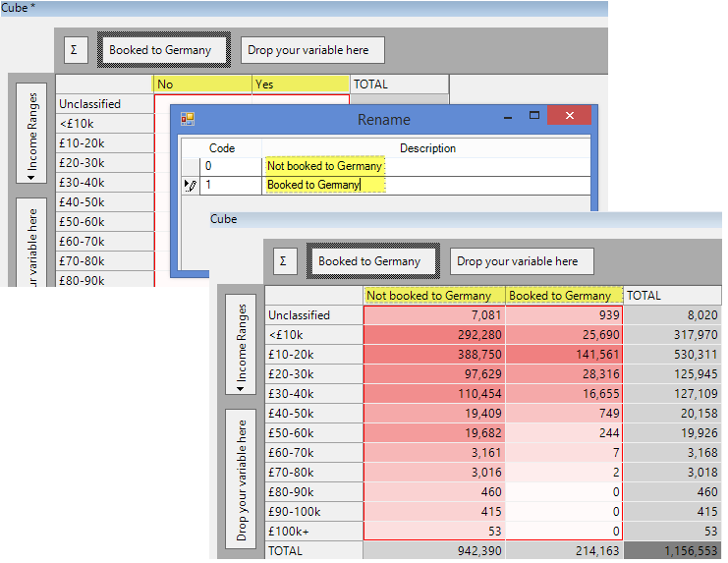Click the edit pencil marker on Code 1 row
Viewport: 728px width, 563px height.
pyautogui.click(x=191, y=185)
